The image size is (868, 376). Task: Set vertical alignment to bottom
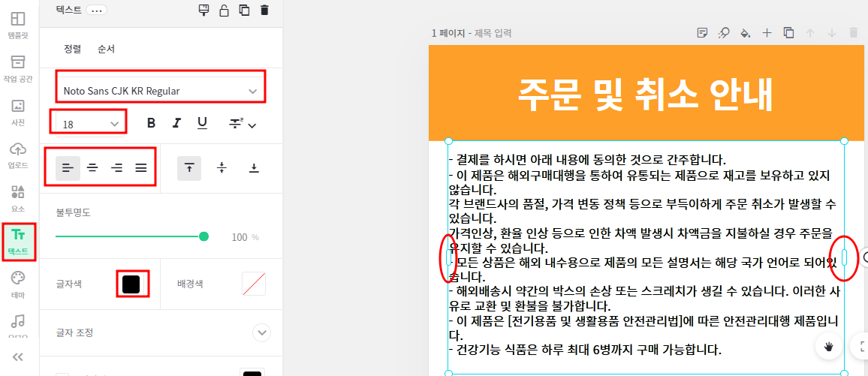pyautogui.click(x=254, y=169)
